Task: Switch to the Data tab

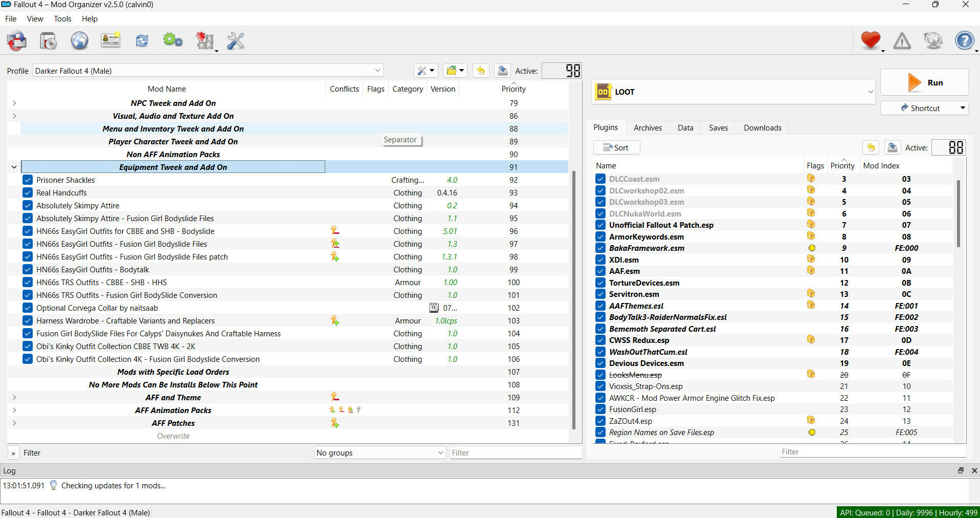Action: pos(685,127)
